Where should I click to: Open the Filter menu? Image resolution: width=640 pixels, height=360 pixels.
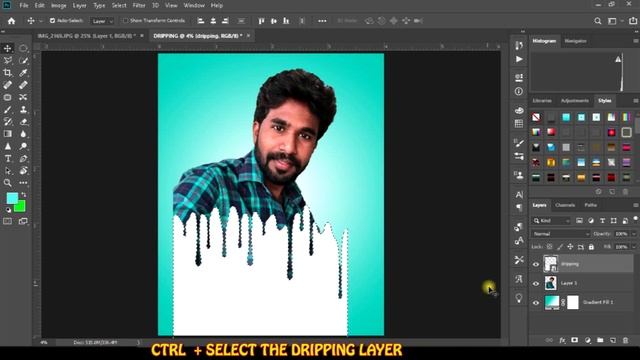point(139,6)
